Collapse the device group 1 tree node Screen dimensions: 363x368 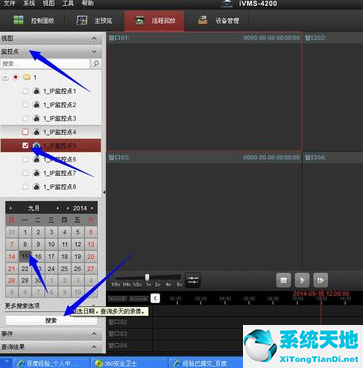point(5,77)
